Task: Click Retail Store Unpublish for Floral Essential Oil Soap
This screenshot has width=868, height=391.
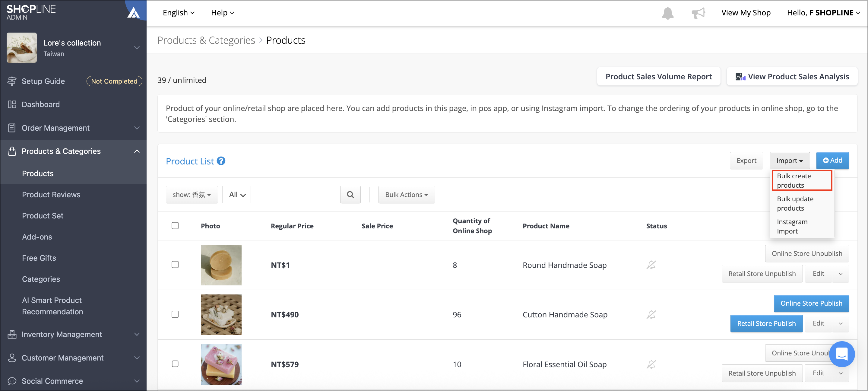Action: [762, 373]
